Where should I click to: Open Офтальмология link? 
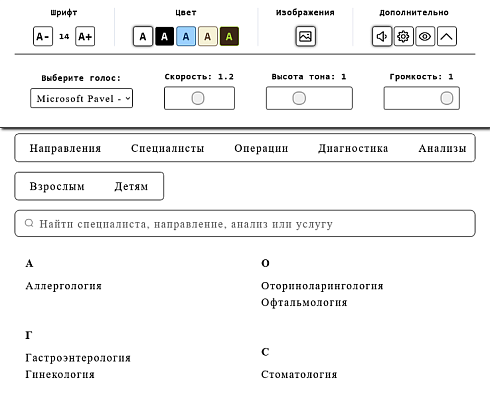304,303
